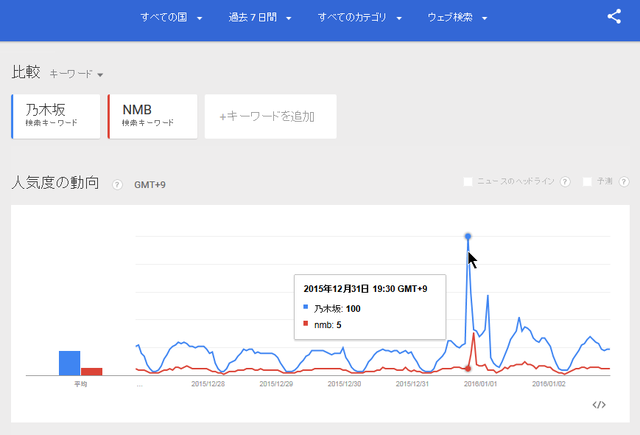The height and width of the screenshot is (435, 640).
Task: Click the 2016/01/02 date label
Action: tap(549, 384)
